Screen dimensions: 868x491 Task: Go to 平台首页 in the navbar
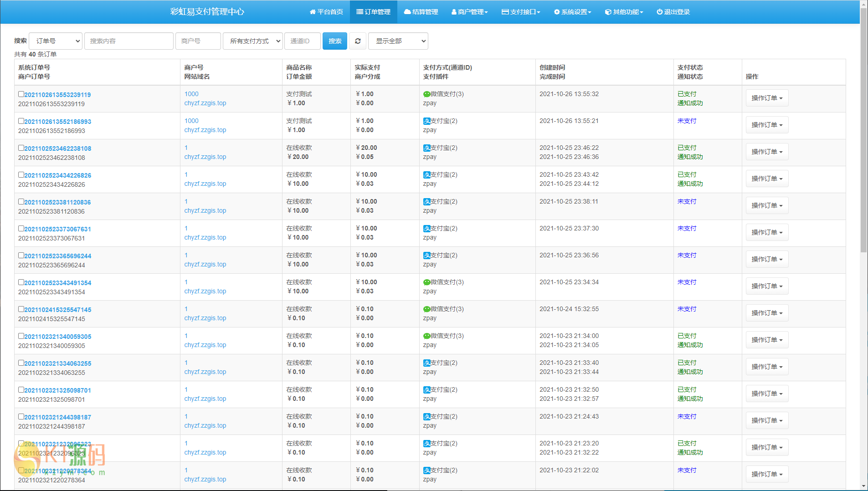point(326,12)
